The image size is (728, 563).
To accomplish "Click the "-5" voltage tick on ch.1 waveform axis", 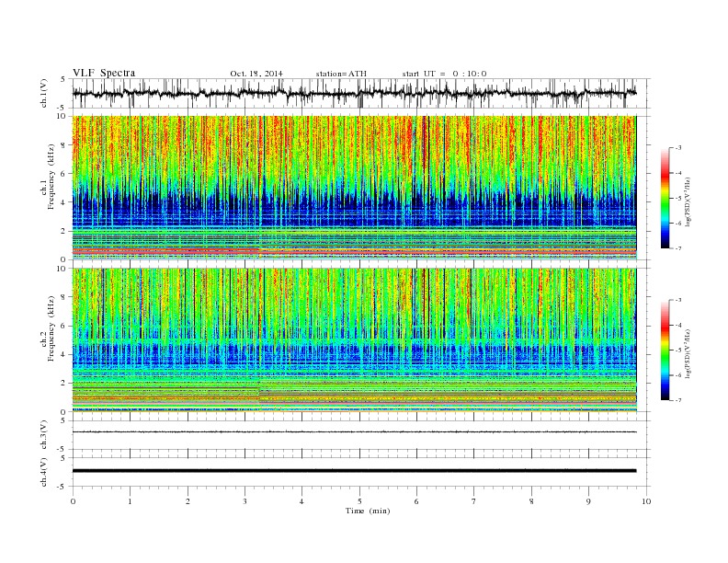I will tap(63, 108).
